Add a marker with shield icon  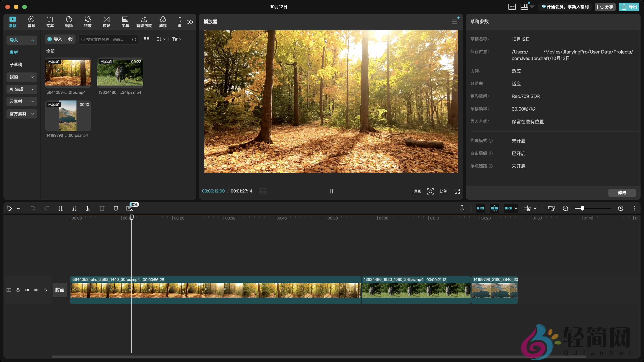pos(116,208)
